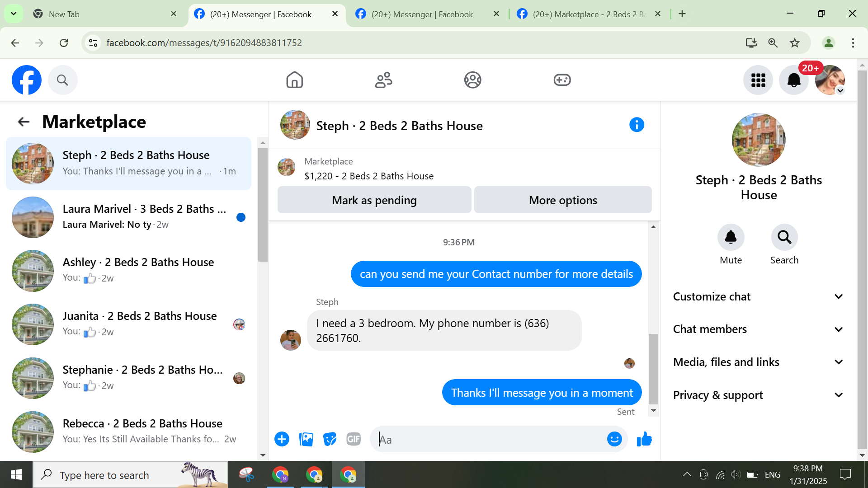Open the emoji picker in message box
The width and height of the screenshot is (868, 488).
click(x=614, y=439)
